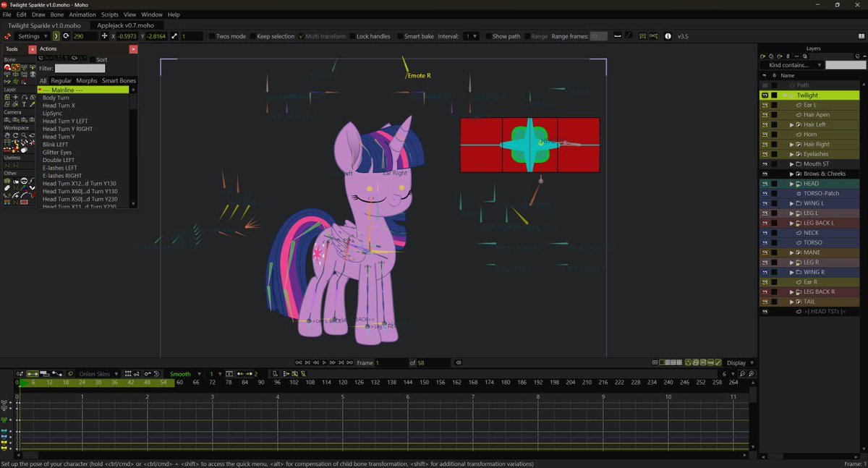The width and height of the screenshot is (868, 468).
Task: Click the New Layer icon in Layers panel
Action: tap(762, 56)
